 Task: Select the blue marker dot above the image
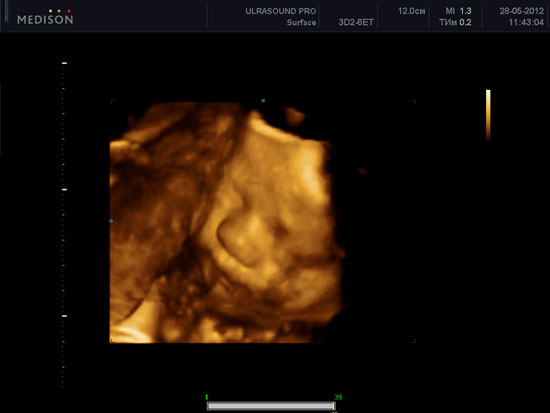pyautogui.click(x=263, y=101)
